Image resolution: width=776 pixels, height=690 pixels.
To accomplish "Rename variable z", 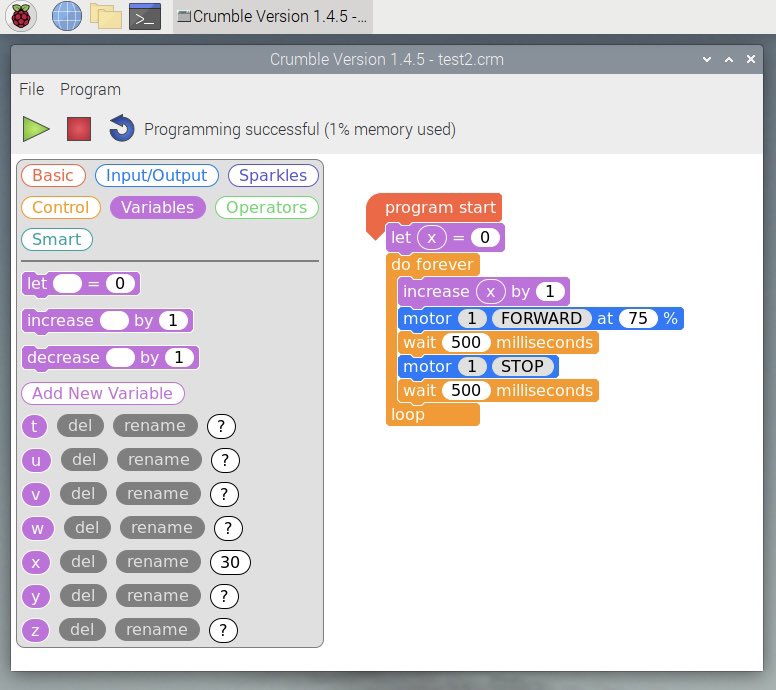I will pos(157,630).
